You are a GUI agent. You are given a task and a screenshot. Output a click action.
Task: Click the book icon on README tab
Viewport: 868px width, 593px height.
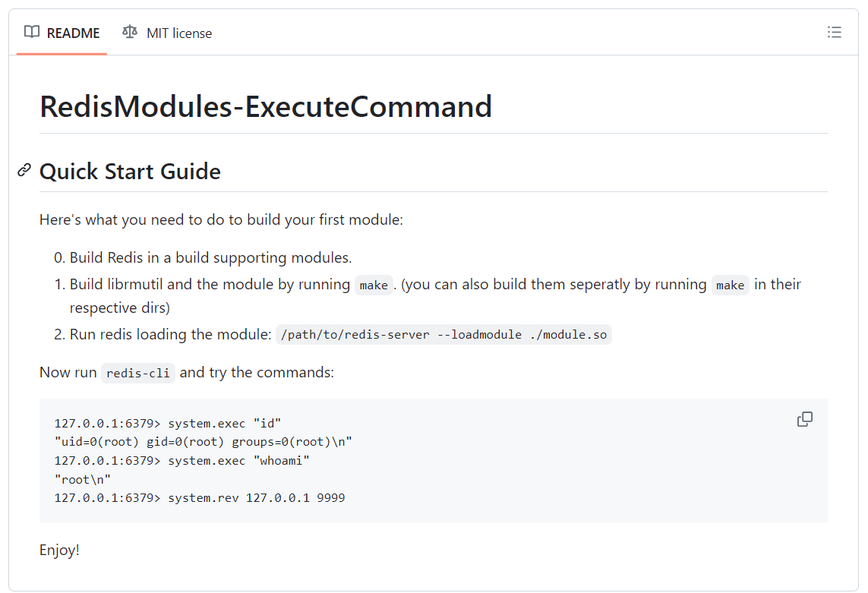(32, 33)
